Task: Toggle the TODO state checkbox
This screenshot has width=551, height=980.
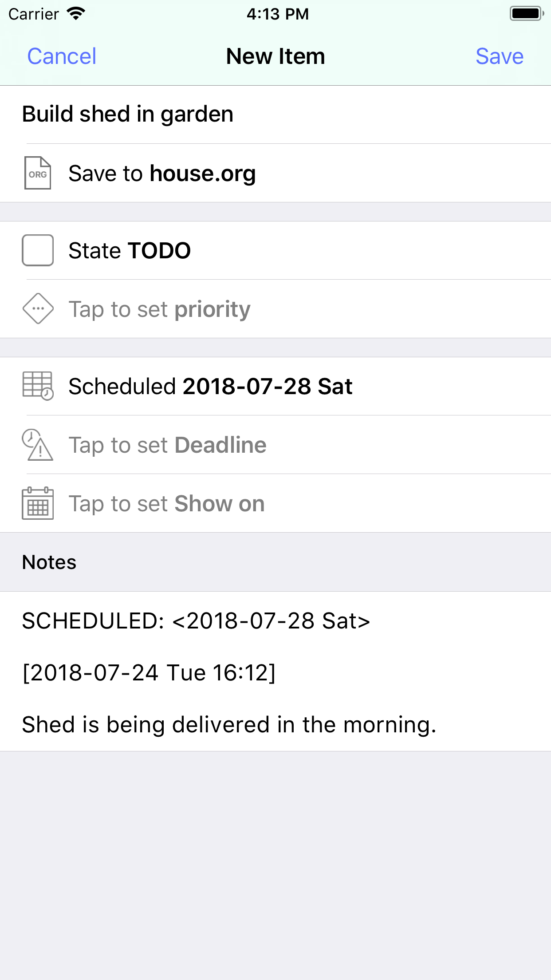Action: (x=38, y=250)
